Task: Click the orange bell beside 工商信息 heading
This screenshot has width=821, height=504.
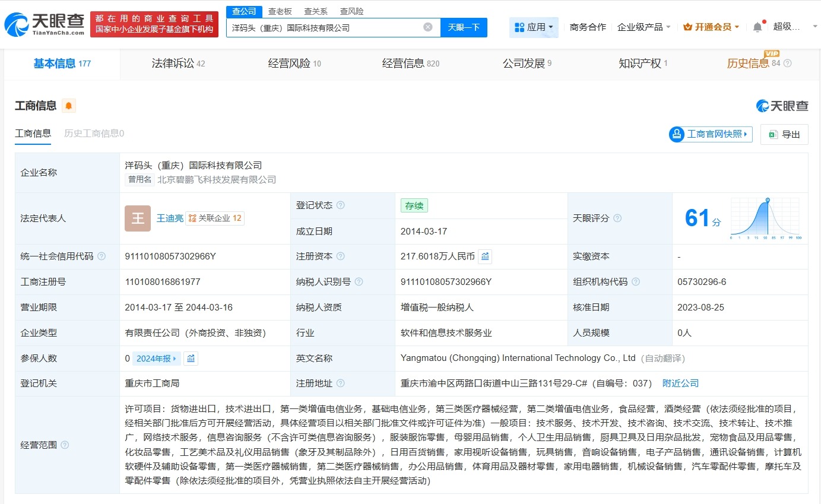Action: [68, 105]
